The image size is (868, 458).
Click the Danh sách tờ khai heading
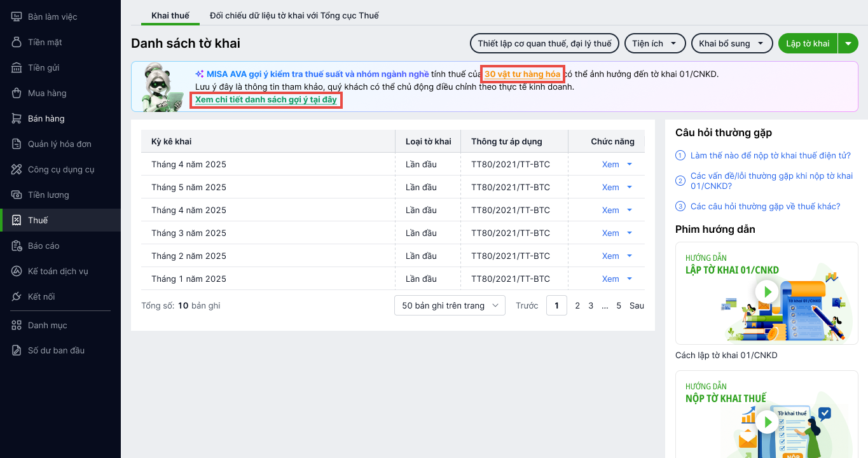point(186,43)
